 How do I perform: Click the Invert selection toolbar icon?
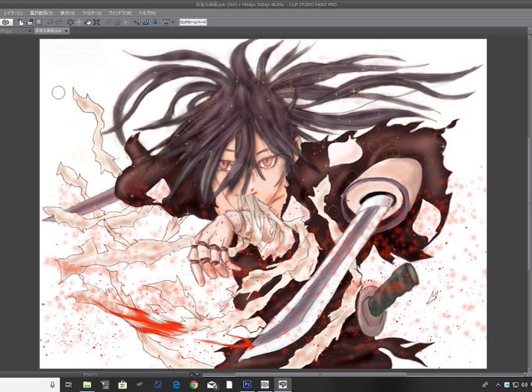coord(117,23)
